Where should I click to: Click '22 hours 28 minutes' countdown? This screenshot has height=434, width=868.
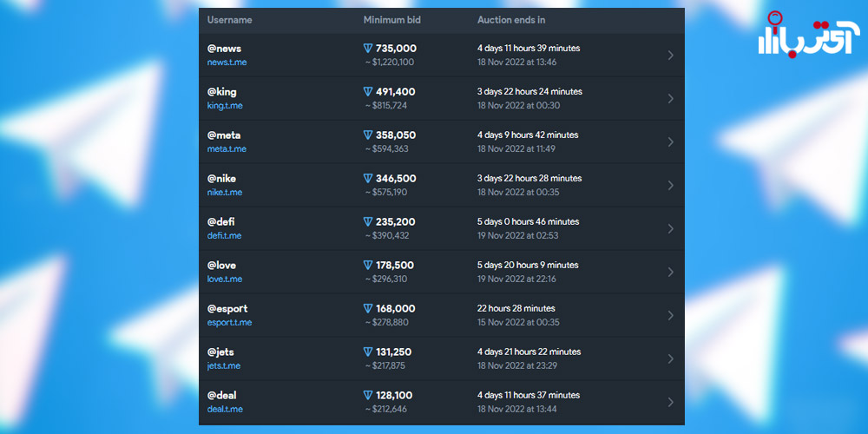point(516,308)
